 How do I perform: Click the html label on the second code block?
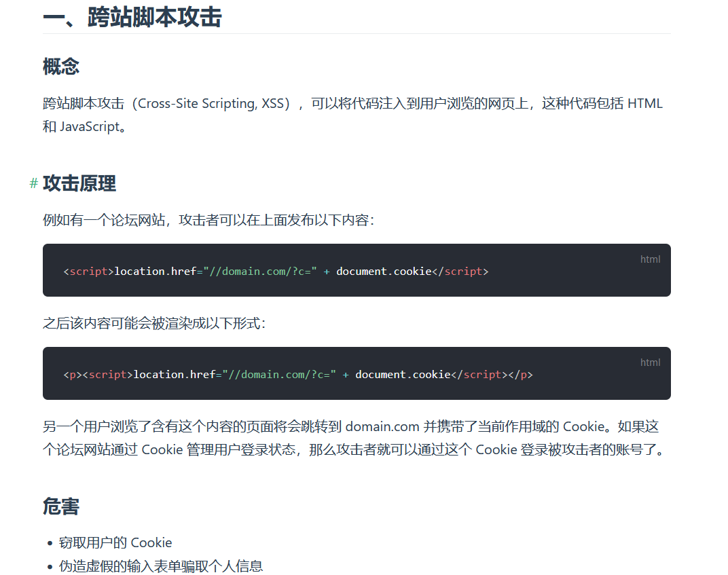coord(650,363)
